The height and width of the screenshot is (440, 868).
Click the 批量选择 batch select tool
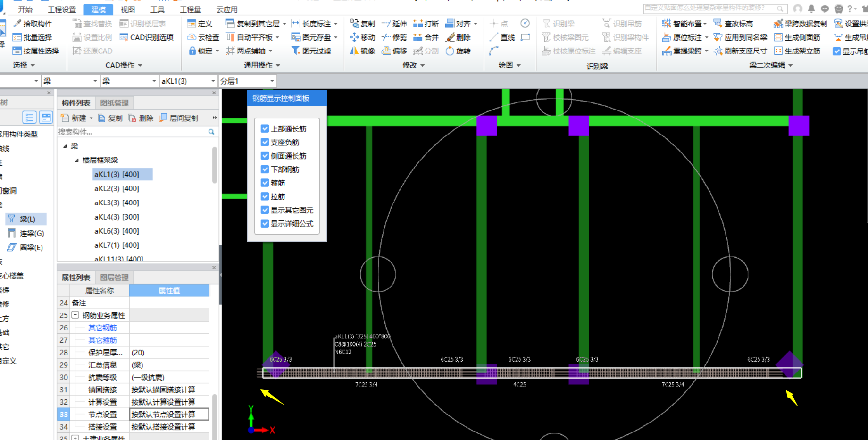pyautogui.click(x=33, y=37)
